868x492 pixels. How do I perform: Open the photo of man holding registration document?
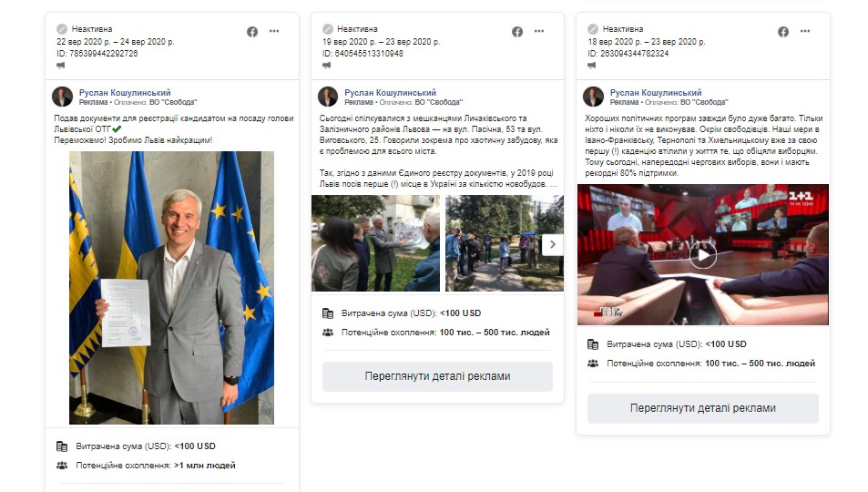click(x=171, y=288)
